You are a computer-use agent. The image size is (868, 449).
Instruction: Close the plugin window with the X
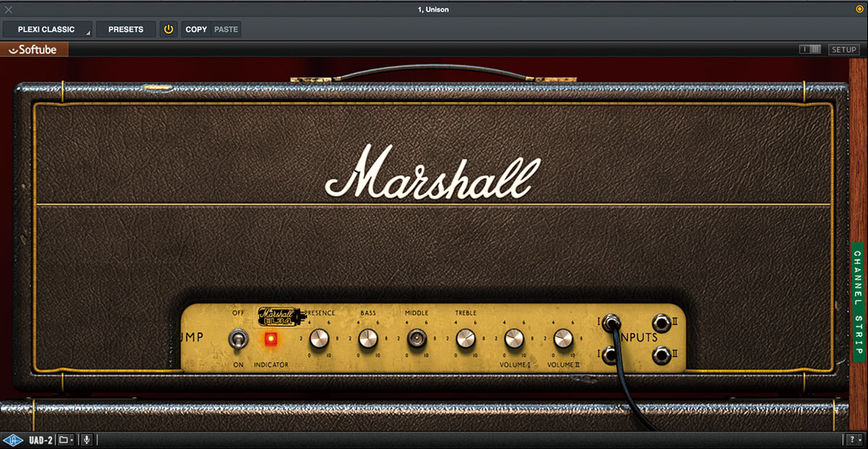coord(9,9)
